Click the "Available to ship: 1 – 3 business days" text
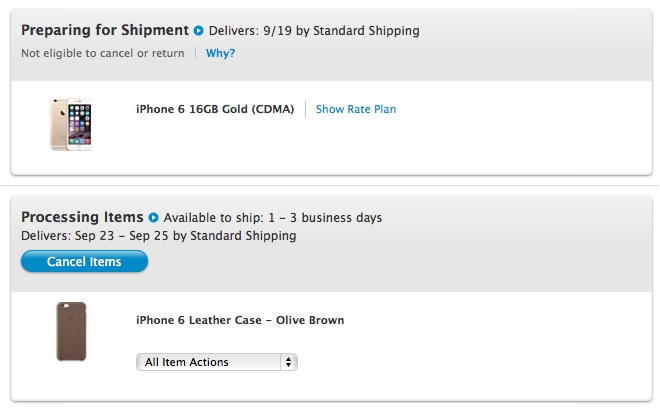This screenshot has width=660, height=417. pos(273,218)
